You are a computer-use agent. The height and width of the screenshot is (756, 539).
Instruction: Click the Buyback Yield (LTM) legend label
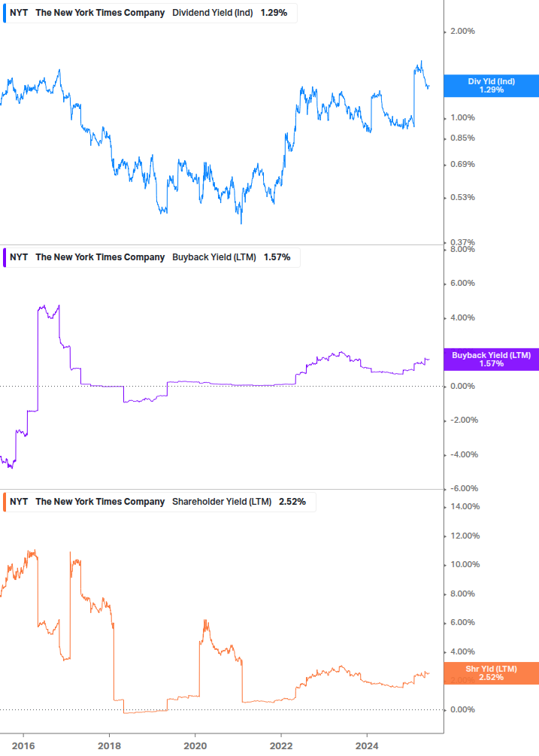[213, 257]
